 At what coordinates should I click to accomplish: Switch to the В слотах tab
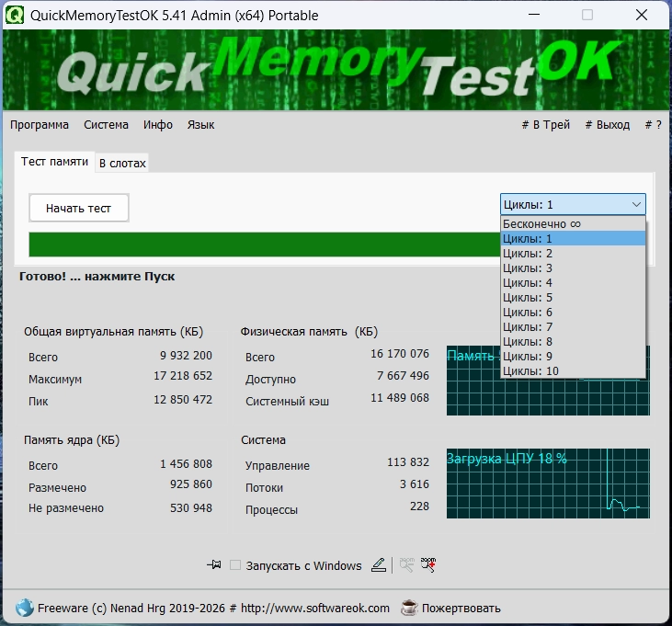[x=122, y=164]
